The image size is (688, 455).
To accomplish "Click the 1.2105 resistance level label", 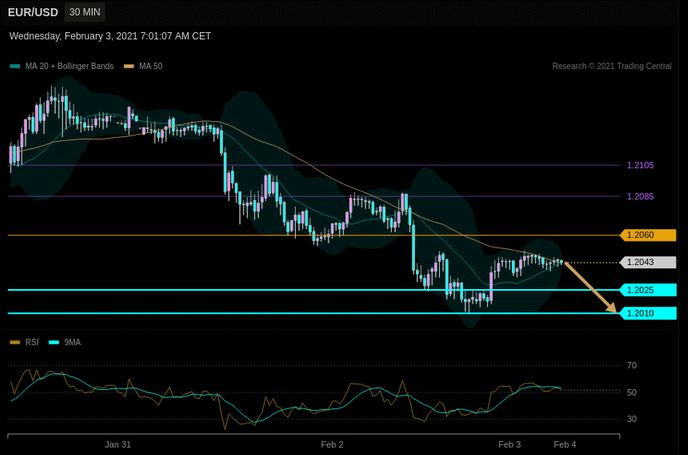I will tap(640, 165).
